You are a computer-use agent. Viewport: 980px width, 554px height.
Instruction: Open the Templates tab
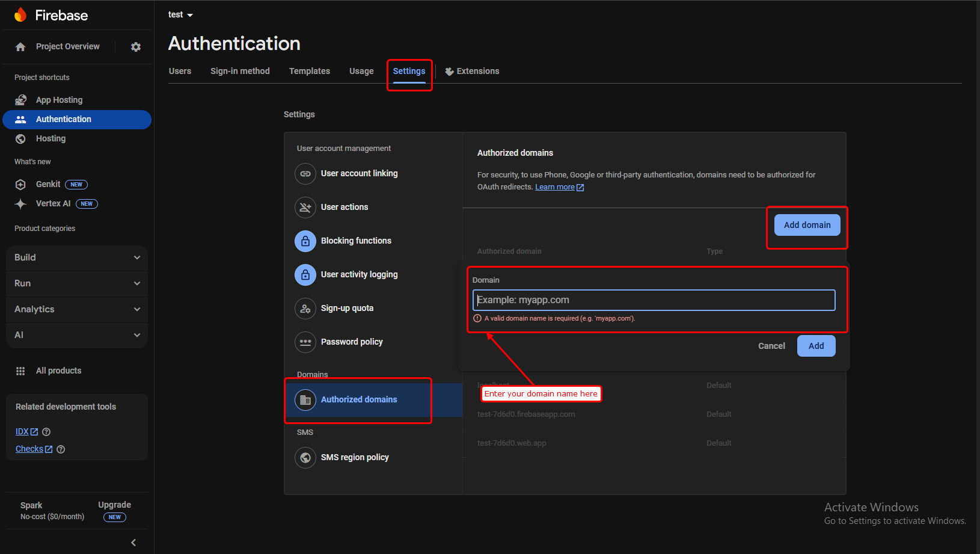pos(309,71)
